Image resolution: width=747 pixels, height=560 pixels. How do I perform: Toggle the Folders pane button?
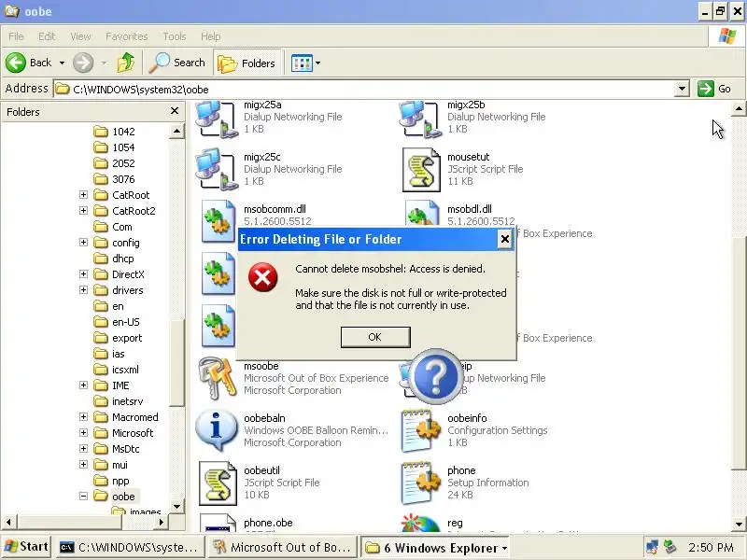247,63
